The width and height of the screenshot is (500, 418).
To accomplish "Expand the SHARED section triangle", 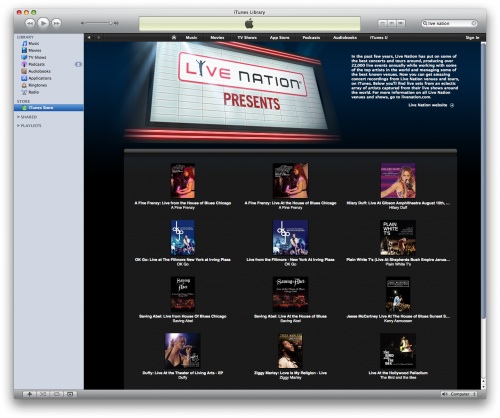I will (x=18, y=117).
